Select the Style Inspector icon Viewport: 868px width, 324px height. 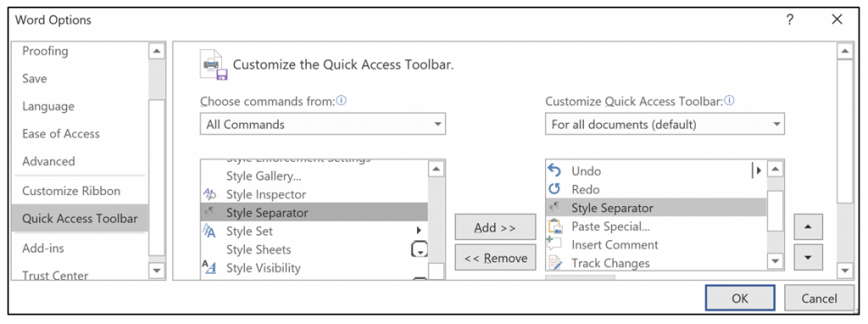[x=209, y=194]
